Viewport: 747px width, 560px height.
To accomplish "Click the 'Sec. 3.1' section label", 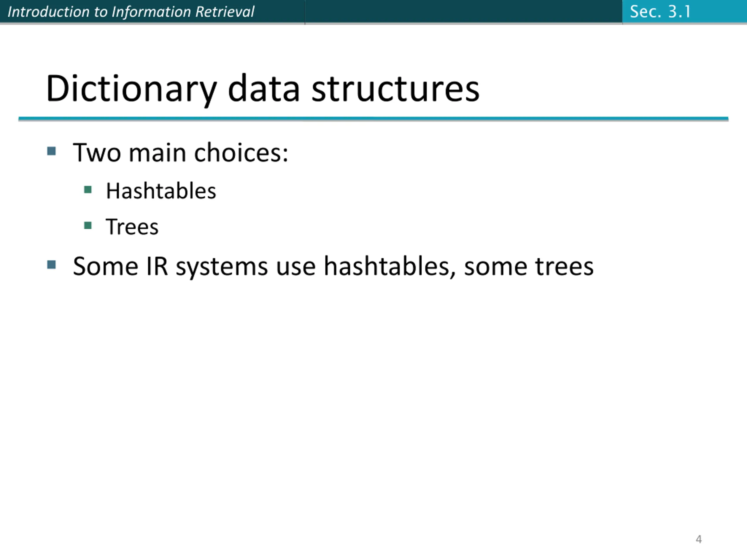I will [x=660, y=12].
